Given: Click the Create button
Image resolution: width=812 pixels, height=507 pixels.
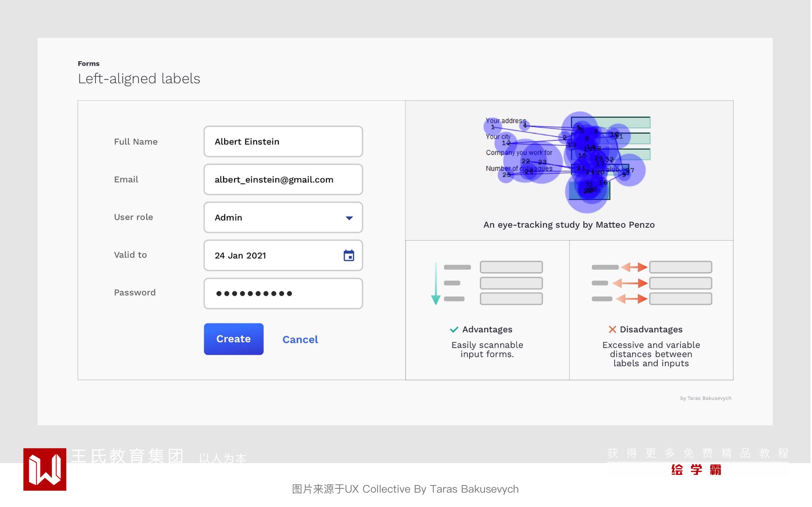Looking at the screenshot, I should pyautogui.click(x=234, y=339).
